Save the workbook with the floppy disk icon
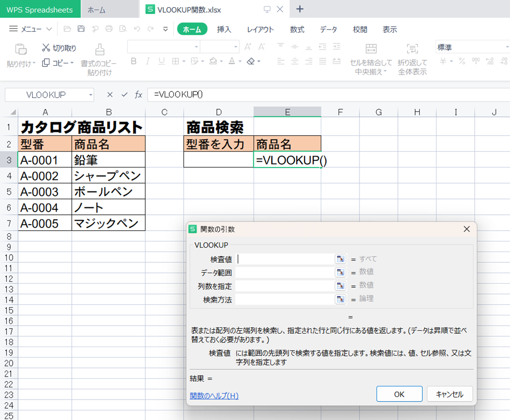The image size is (510, 420). [x=81, y=29]
